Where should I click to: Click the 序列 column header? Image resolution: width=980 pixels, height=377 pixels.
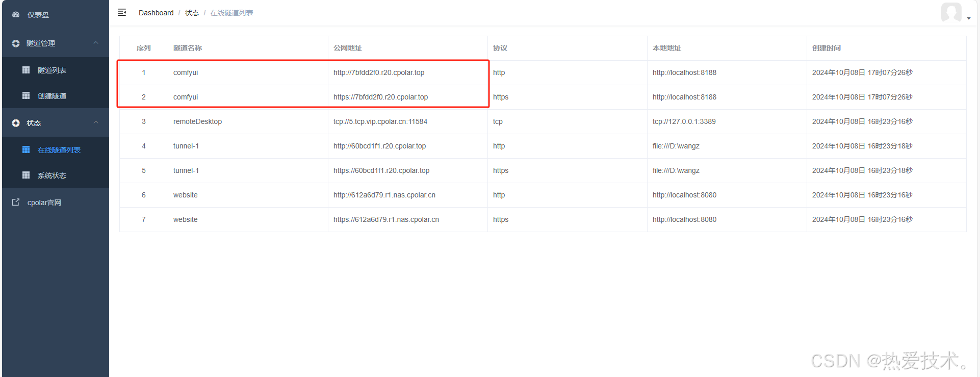[x=144, y=48]
